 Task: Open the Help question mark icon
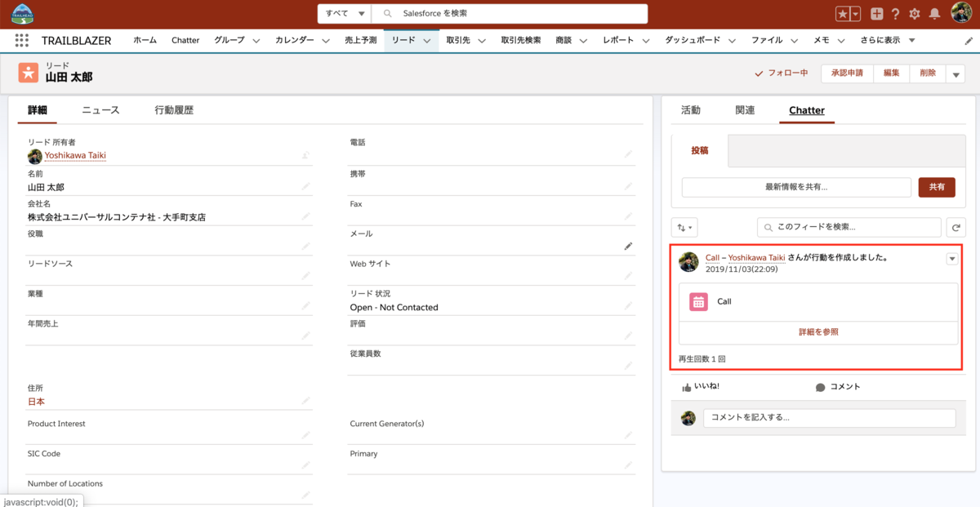[896, 14]
